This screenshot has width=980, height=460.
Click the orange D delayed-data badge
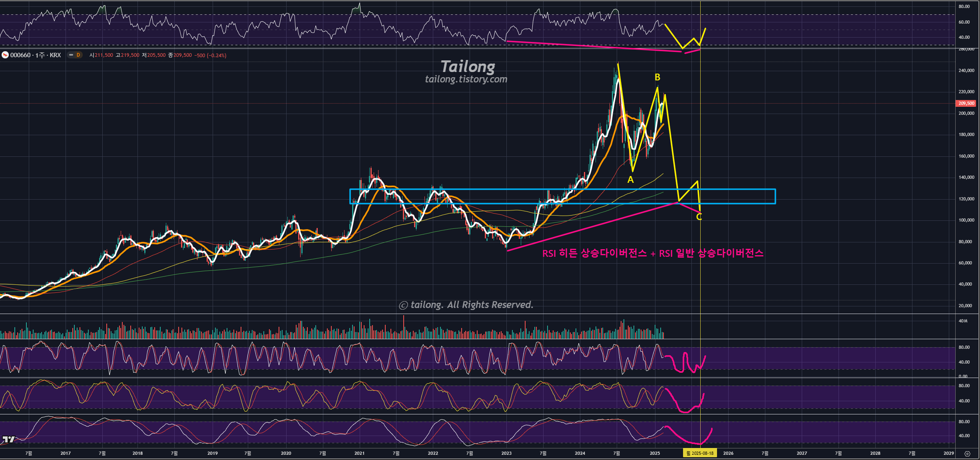click(x=78, y=55)
